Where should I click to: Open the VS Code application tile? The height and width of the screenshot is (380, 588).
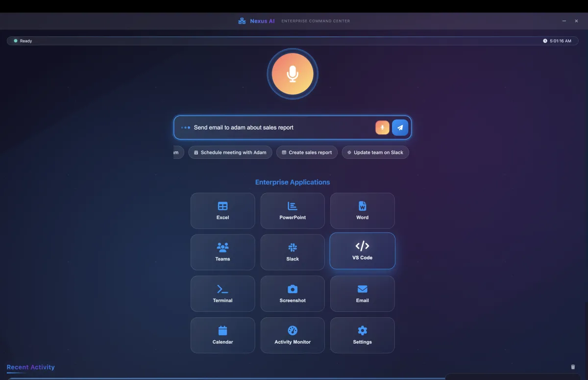tap(362, 251)
